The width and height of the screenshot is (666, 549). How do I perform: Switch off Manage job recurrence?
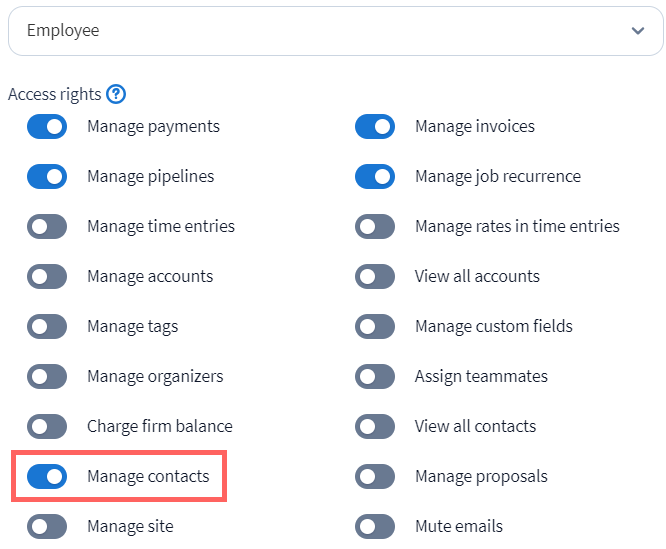[375, 177]
